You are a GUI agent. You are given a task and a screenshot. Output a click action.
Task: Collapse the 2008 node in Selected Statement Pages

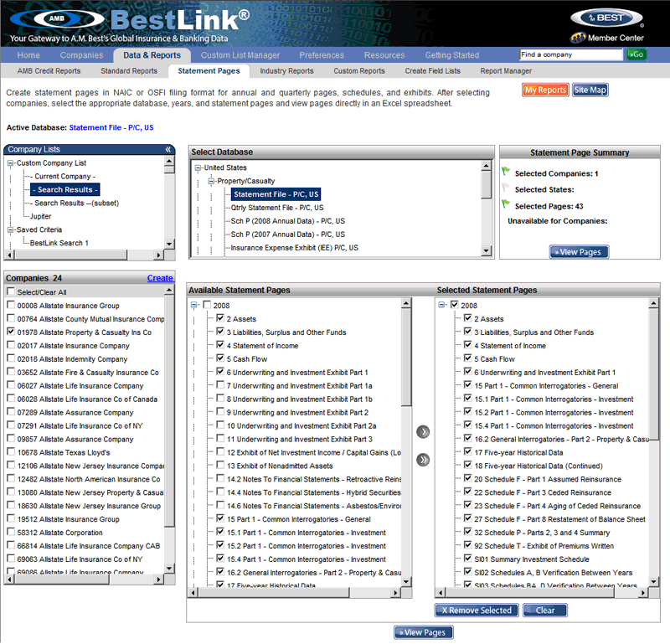(x=441, y=305)
